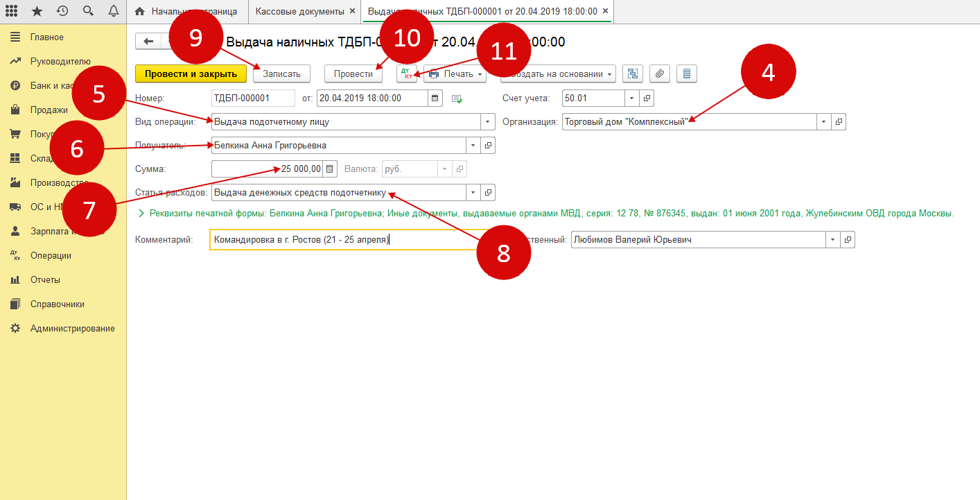
Task: Open attached files paperclip icon
Action: 660,74
